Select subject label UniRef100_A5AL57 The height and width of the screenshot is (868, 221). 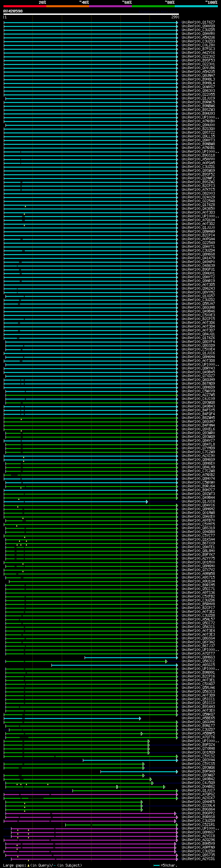click(198, 619)
